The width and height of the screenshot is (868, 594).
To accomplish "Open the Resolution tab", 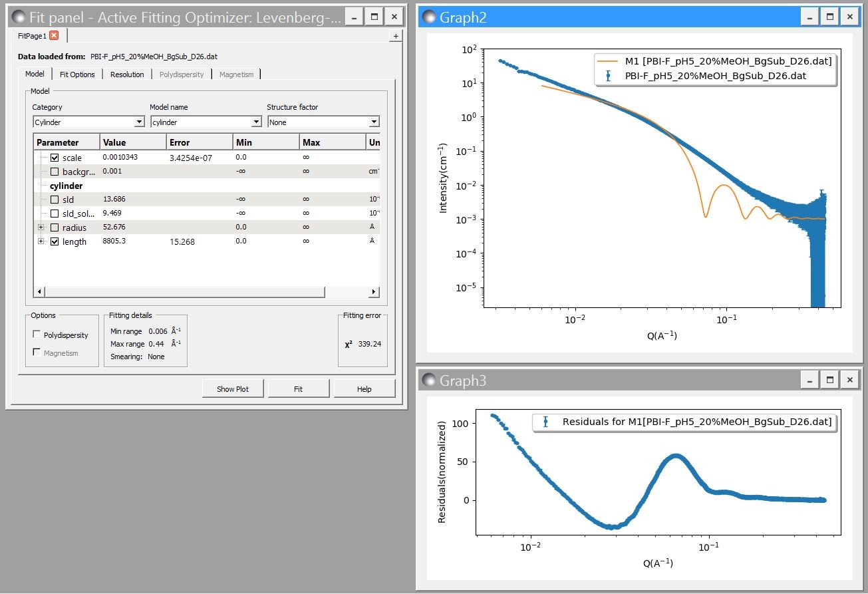I will 127,74.
